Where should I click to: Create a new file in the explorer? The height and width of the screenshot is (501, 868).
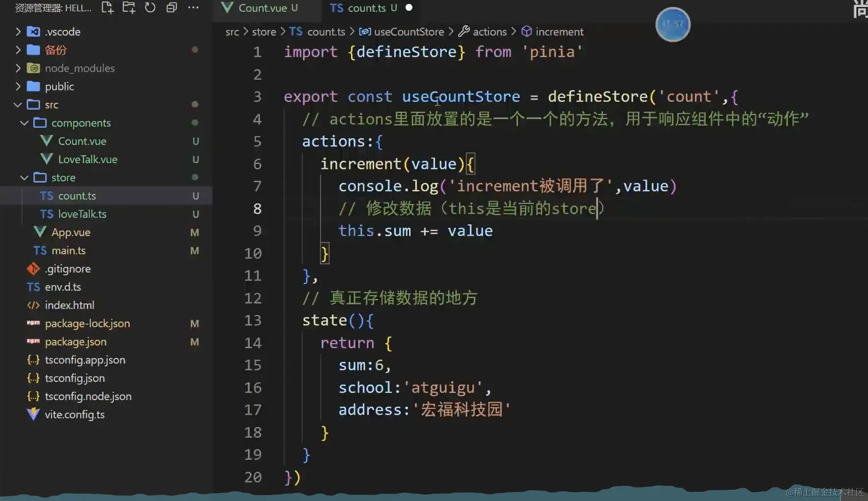107,7
